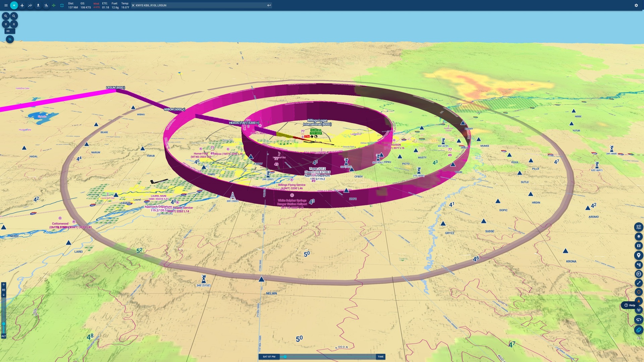Toggle the 2D view mode button

click(9, 31)
